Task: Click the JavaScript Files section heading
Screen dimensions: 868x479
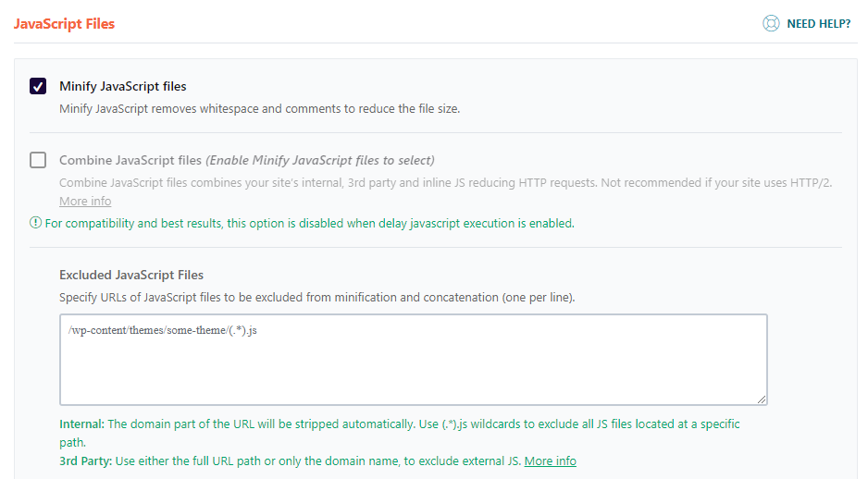Action: click(64, 24)
